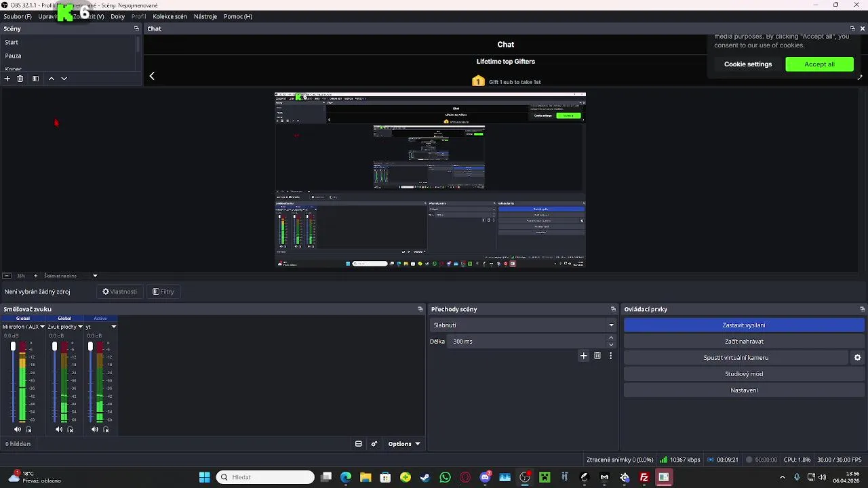Increase transition Délka with up stepper
Viewport: 868px width, 488px height.
(x=611, y=338)
